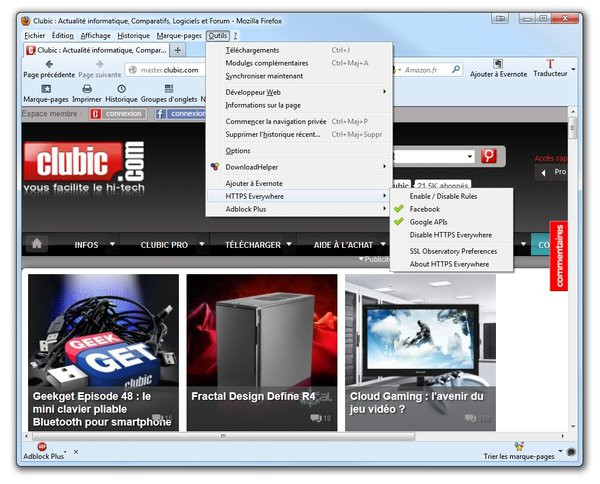Open the toolbar overflow arrow next to Traducteur
This screenshot has width=600, height=484.
[573, 69]
